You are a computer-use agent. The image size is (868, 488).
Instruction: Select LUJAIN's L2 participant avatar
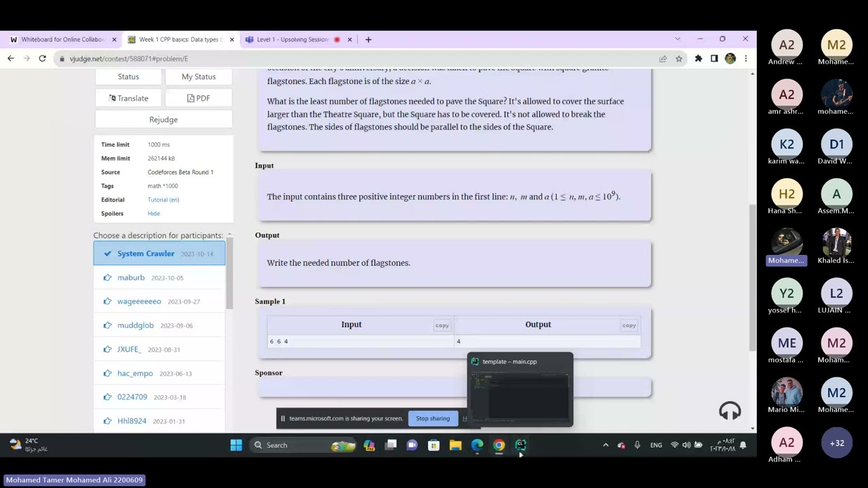836,293
